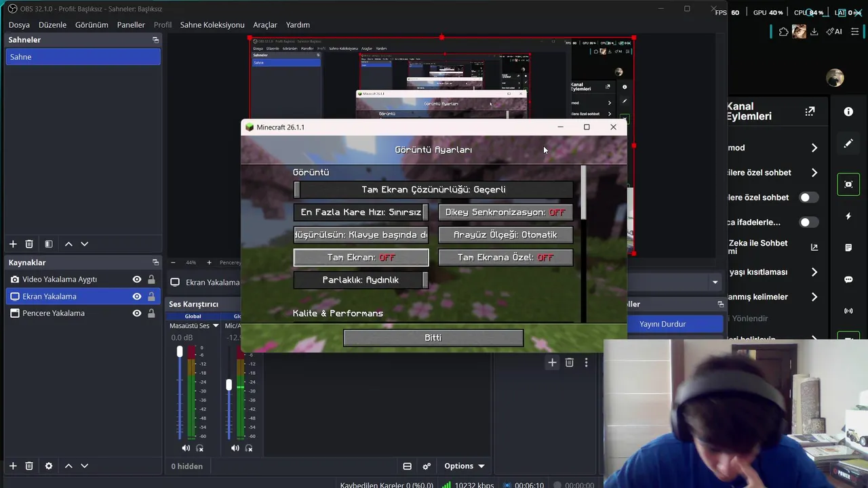Add a new source in Kaynaklar panel

[x=13, y=466]
